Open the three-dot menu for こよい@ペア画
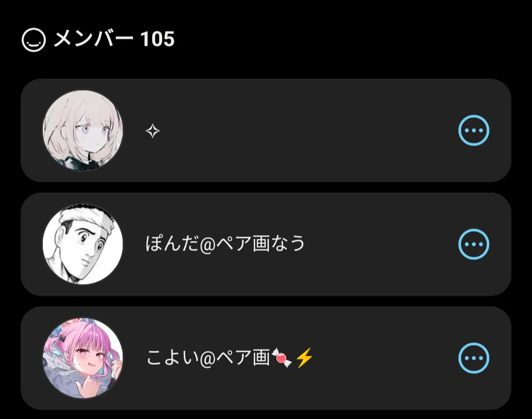This screenshot has width=532, height=419. pos(474,358)
